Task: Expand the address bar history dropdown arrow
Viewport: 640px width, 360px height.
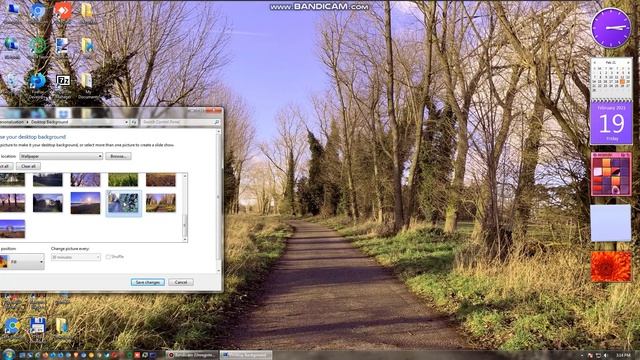Action: [x=126, y=122]
